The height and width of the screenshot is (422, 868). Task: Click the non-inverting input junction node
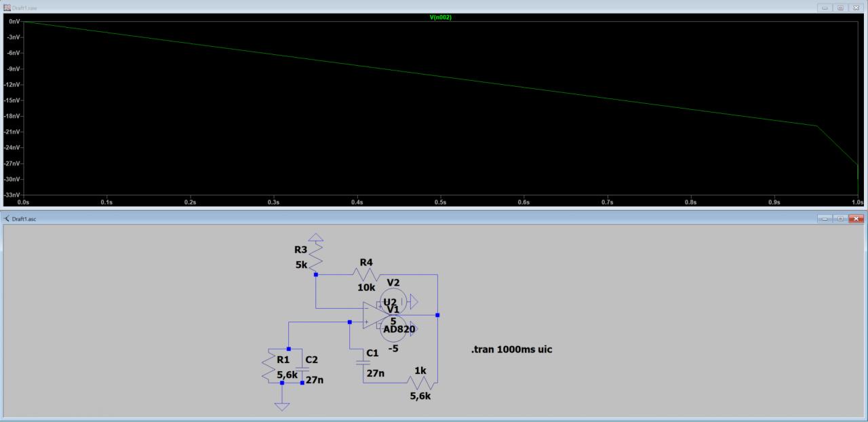point(349,322)
